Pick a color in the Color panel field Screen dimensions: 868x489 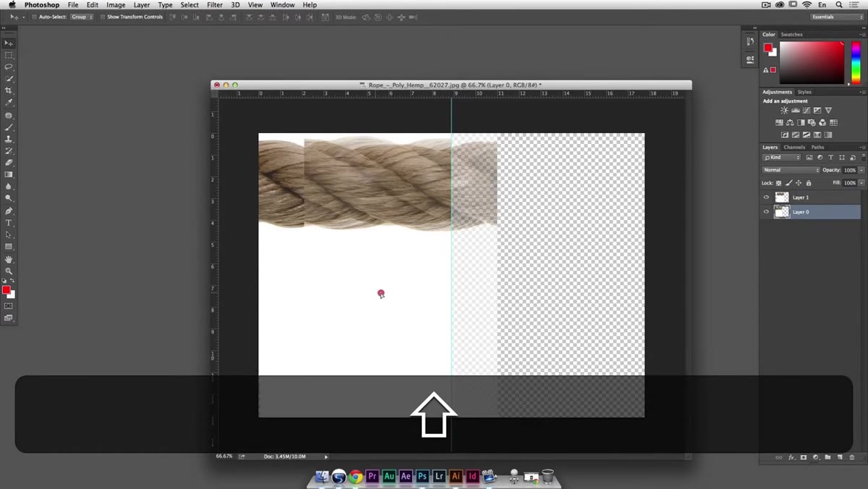pyautogui.click(x=812, y=63)
